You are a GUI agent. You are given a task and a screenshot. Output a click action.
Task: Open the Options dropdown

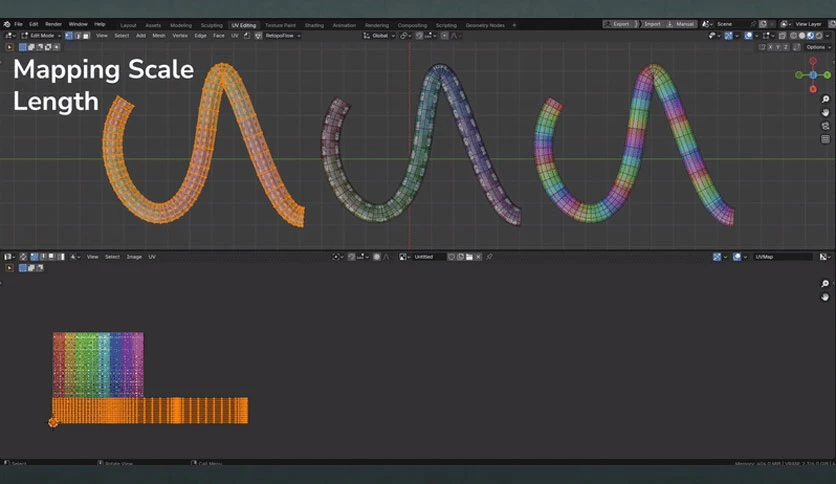coord(818,47)
